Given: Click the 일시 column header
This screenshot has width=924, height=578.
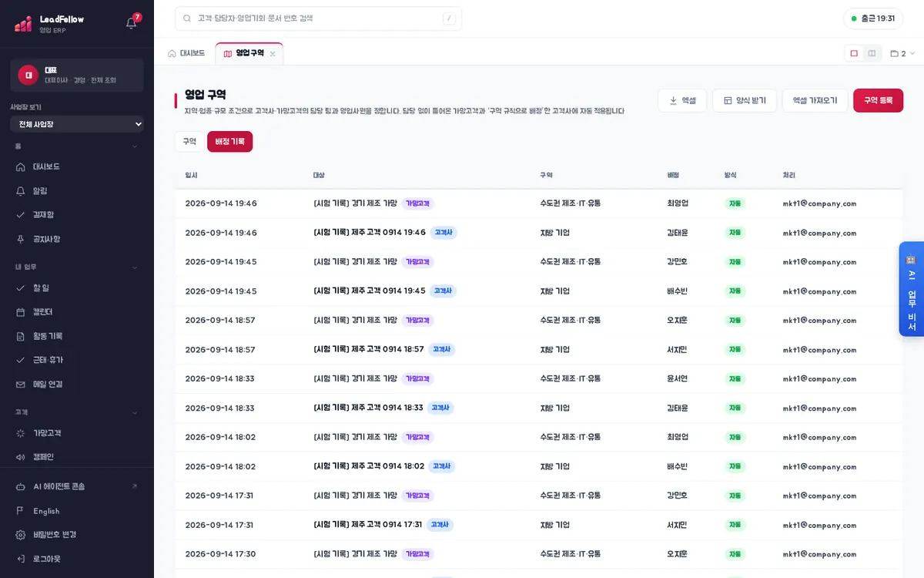Looking at the screenshot, I should [x=192, y=176].
